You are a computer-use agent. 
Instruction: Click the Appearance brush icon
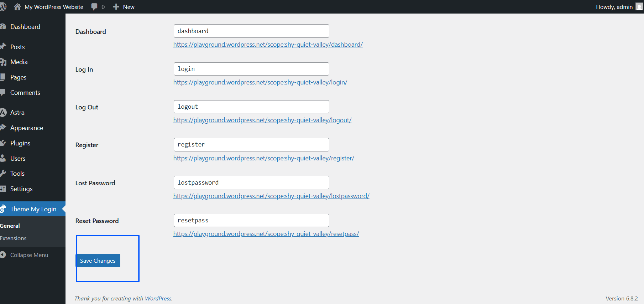tap(3, 128)
